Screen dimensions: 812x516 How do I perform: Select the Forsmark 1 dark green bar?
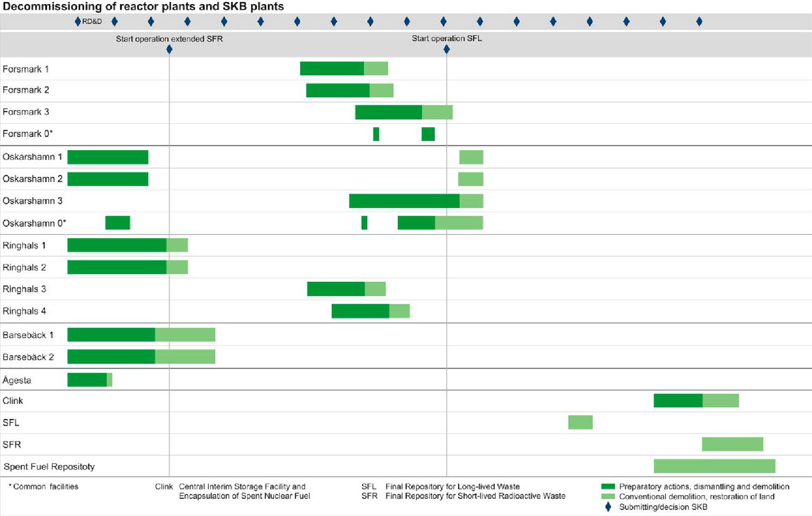pos(332,68)
